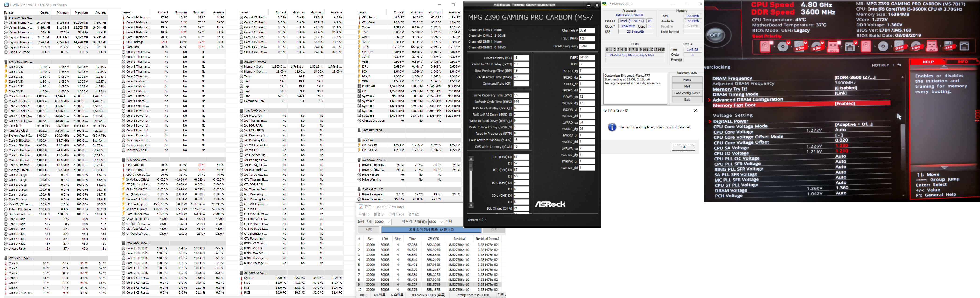Switch to the INFO tab in BIOS

pos(962,62)
